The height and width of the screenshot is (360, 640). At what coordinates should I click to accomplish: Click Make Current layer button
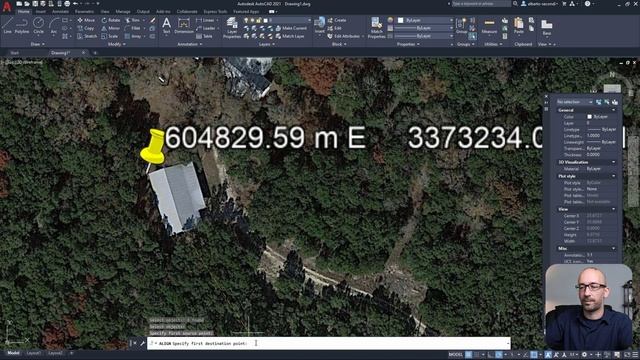pos(291,28)
